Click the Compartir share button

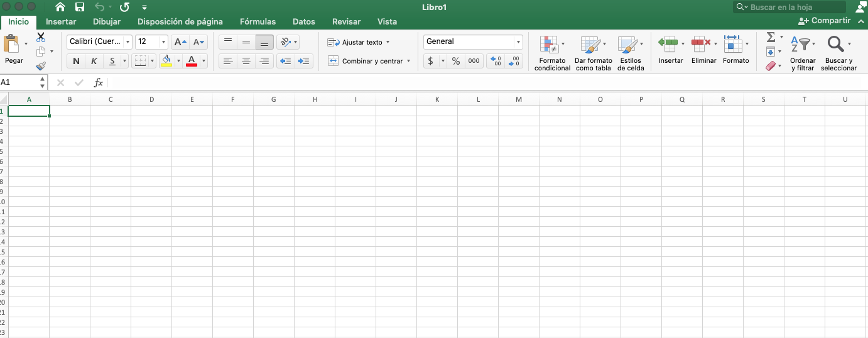tap(824, 21)
